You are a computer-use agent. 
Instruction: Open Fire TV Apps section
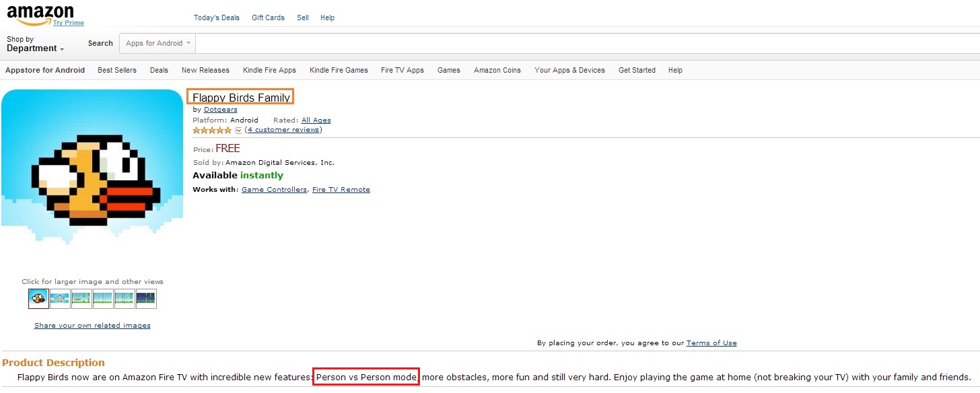click(x=403, y=70)
